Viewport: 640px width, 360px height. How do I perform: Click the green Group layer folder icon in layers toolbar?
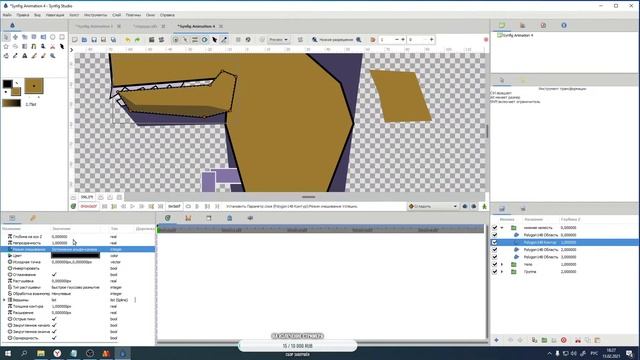coord(544,340)
